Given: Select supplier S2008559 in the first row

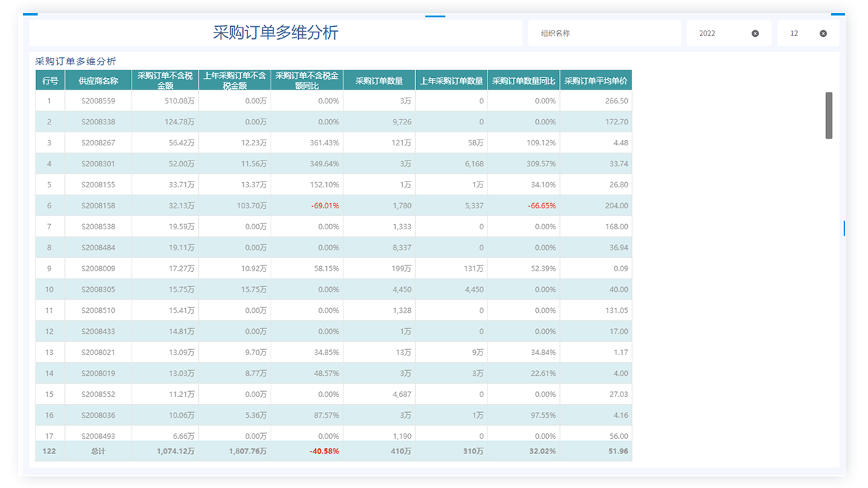Looking at the screenshot, I should coord(98,101).
